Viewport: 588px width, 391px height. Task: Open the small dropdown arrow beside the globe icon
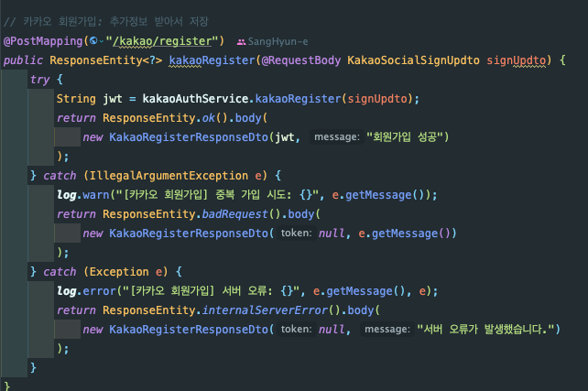(102, 41)
